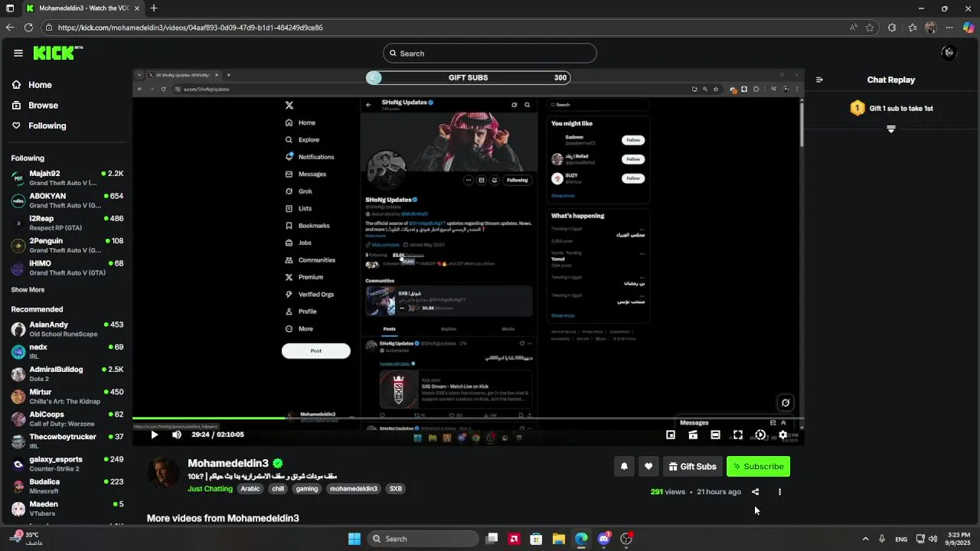Expand Show More under Following
Image resolution: width=980 pixels, height=551 pixels.
28,290
